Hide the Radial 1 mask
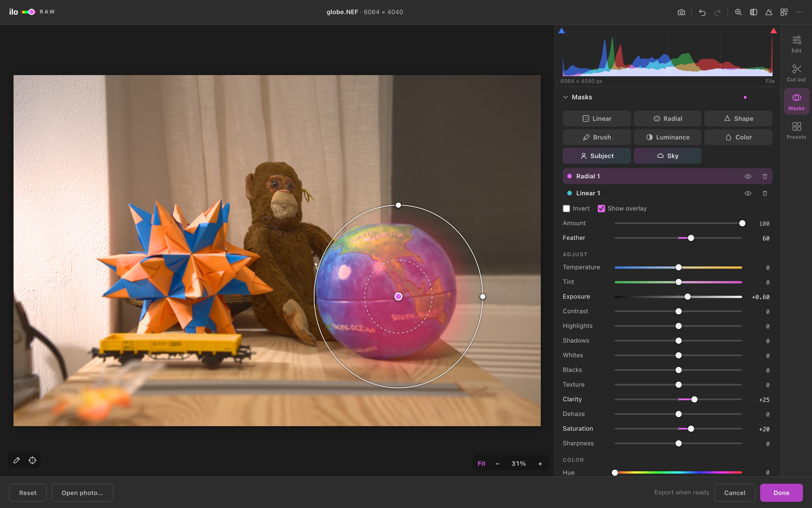Viewport: 812px width, 508px height. click(748, 176)
